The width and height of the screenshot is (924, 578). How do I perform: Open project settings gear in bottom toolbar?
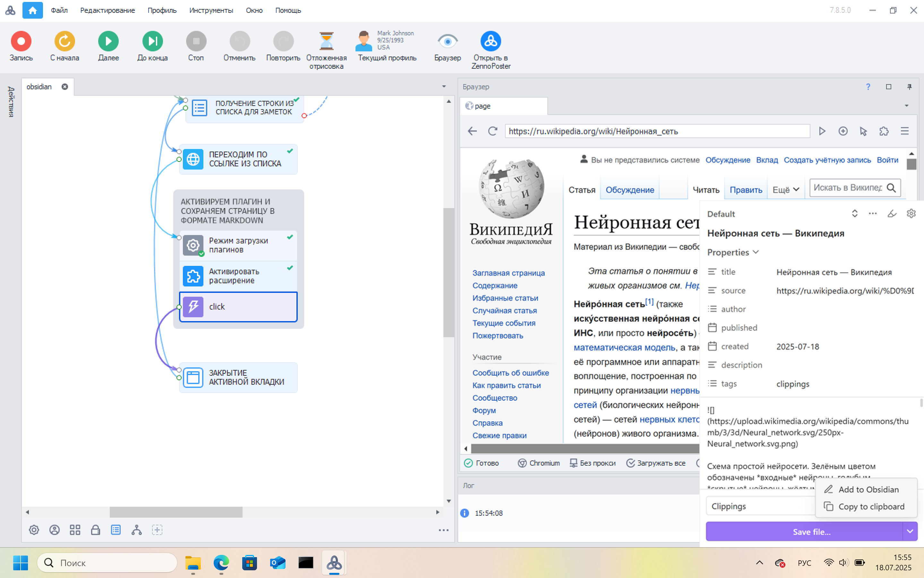34,530
